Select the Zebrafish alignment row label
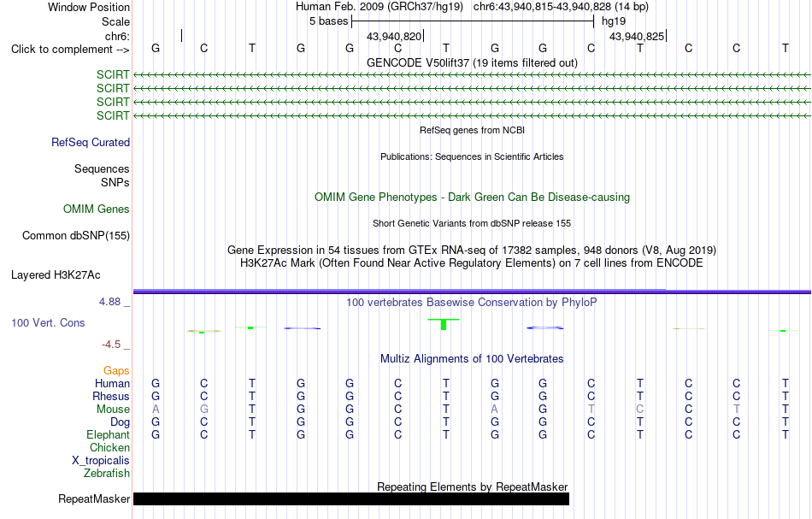This screenshot has width=812, height=519. [x=107, y=474]
